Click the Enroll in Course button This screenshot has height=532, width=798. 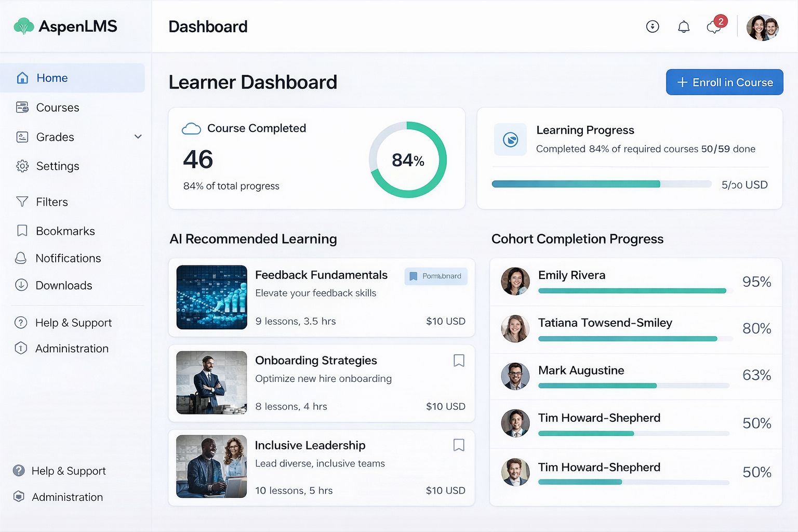click(724, 82)
